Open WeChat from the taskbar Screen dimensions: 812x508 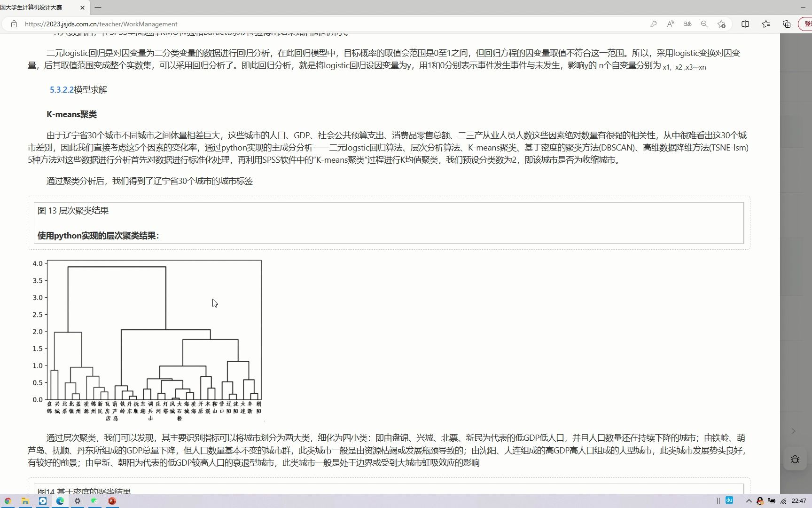coord(94,501)
